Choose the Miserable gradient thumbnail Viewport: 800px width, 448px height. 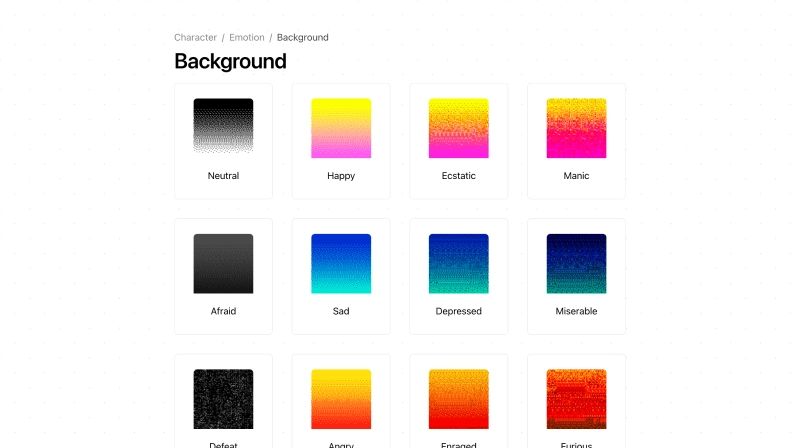(x=577, y=263)
